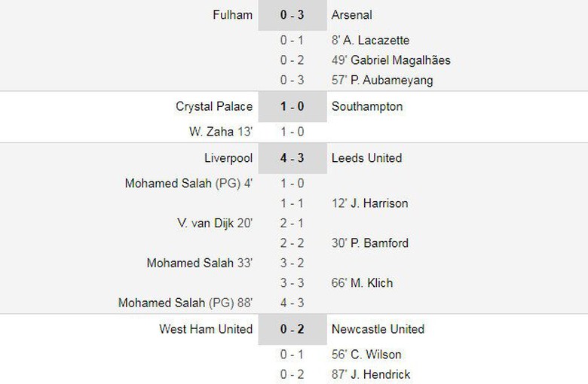
Task: Click the Southampton team name
Action: [366, 107]
